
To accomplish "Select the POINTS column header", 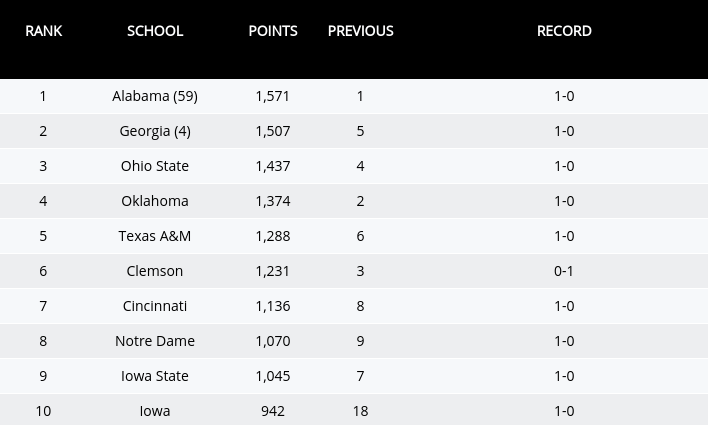I will coord(273,31).
